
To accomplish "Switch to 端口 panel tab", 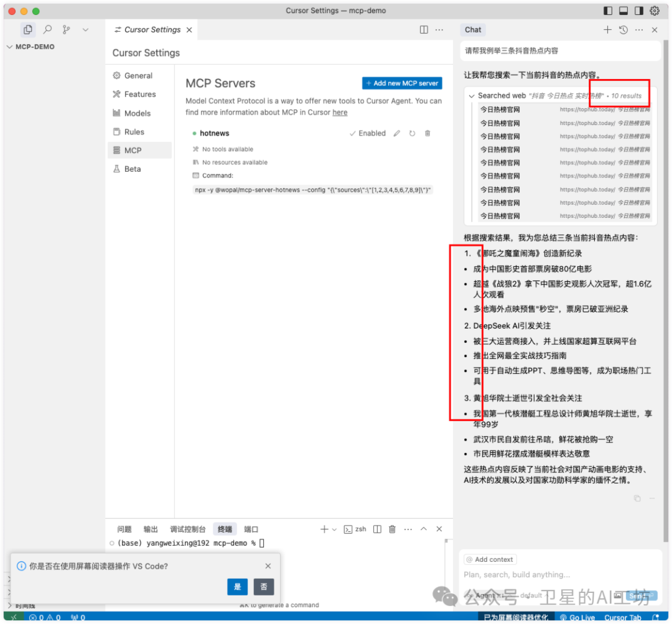I will 251,529.
